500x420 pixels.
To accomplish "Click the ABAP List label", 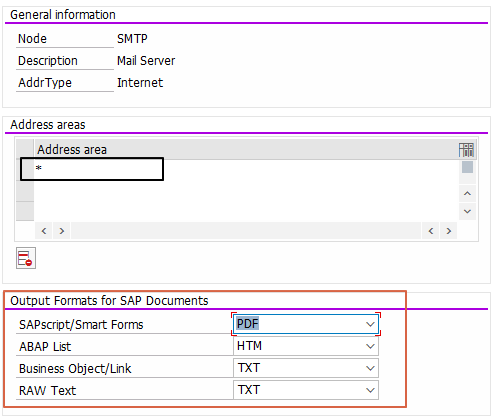I will 45,347.
